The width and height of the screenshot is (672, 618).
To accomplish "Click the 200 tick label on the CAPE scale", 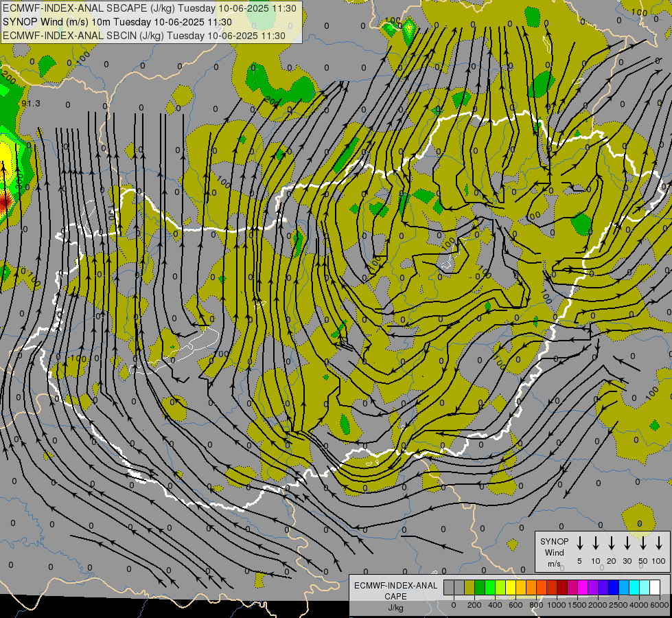I will 474,605.
